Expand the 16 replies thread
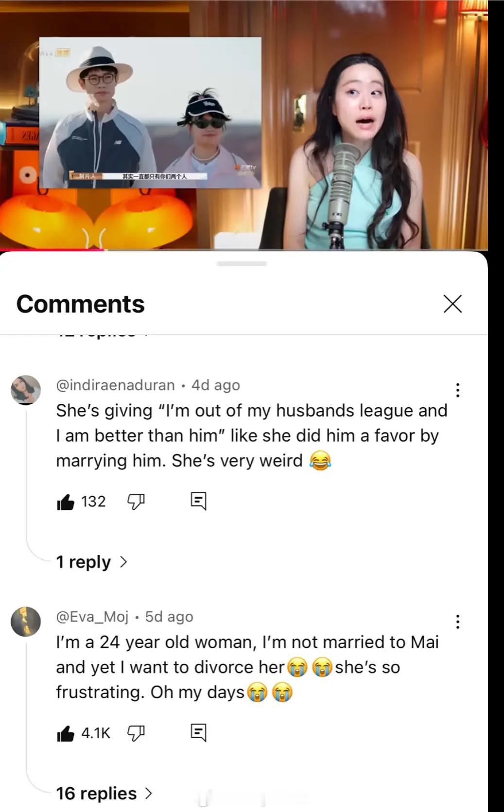 104,793
